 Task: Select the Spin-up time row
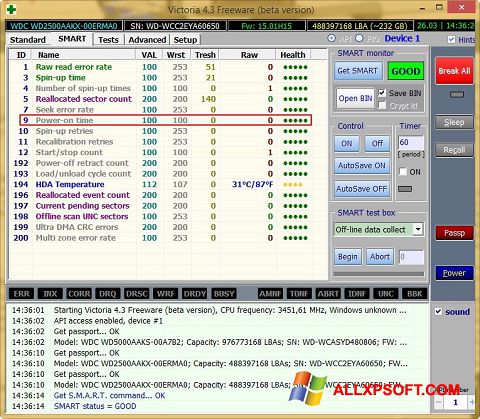[161, 78]
